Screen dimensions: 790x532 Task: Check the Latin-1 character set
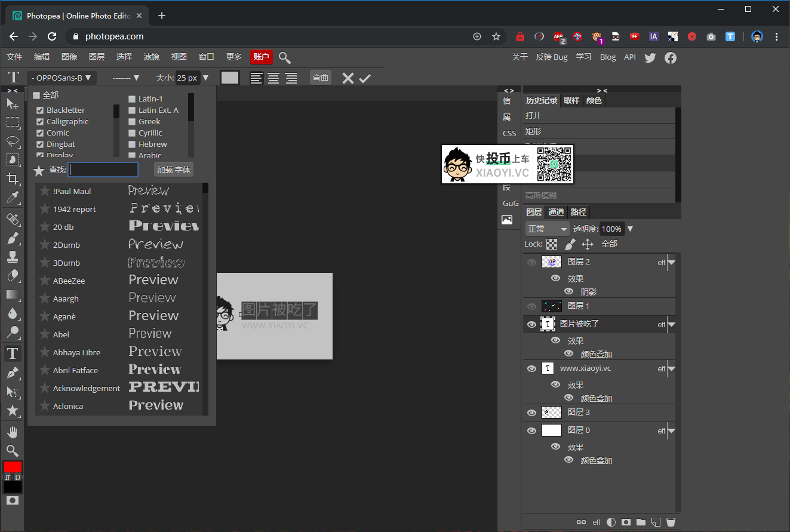[x=133, y=99]
